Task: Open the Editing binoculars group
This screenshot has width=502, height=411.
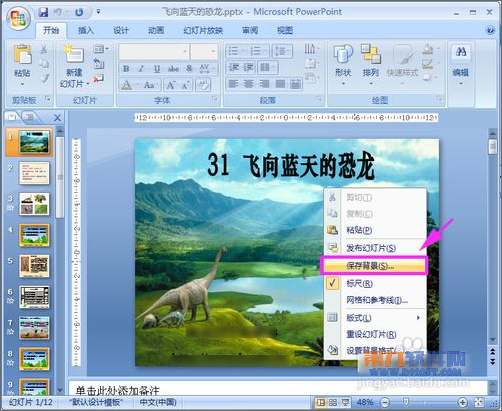Action: pyautogui.click(x=460, y=64)
